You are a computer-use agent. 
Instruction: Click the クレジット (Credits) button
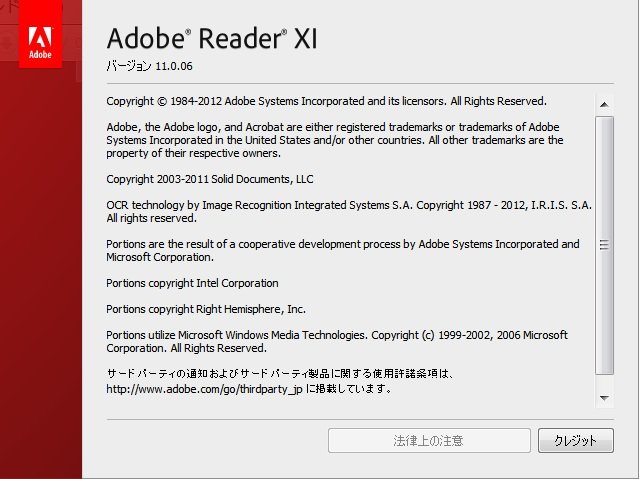[575, 440]
